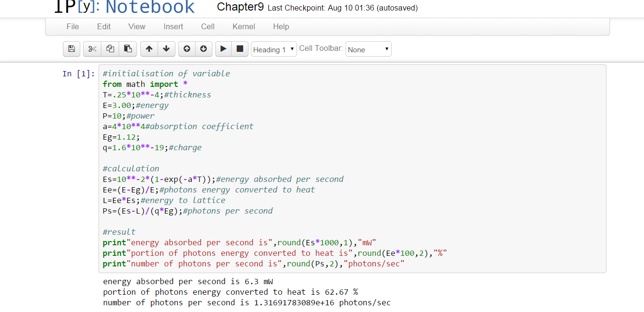Paste cell using the clipboard icon
The image size is (644, 312).
tap(128, 49)
